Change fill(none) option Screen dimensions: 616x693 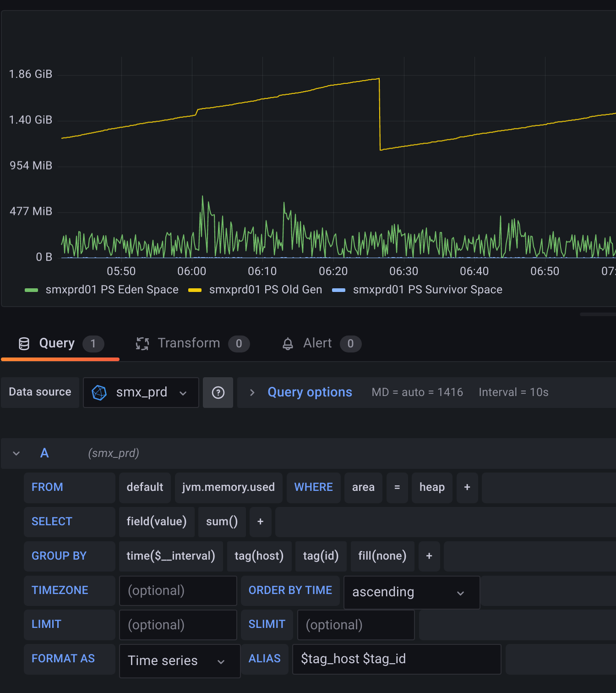[x=382, y=556]
